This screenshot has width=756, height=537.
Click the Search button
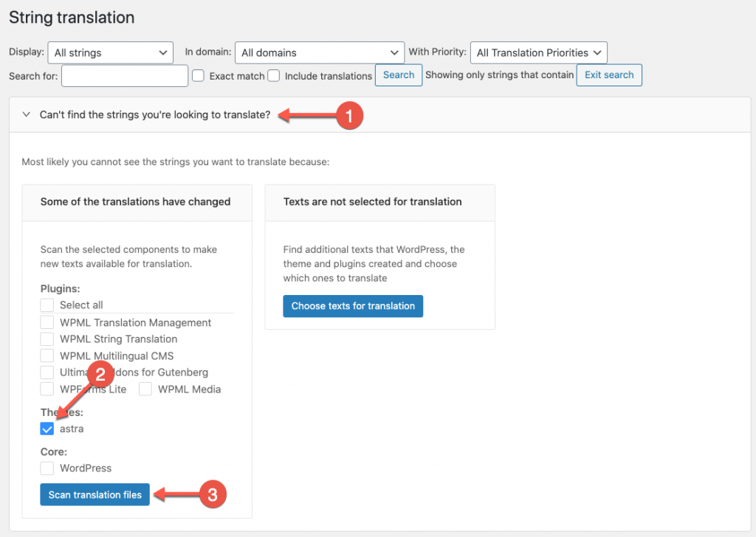tap(398, 75)
